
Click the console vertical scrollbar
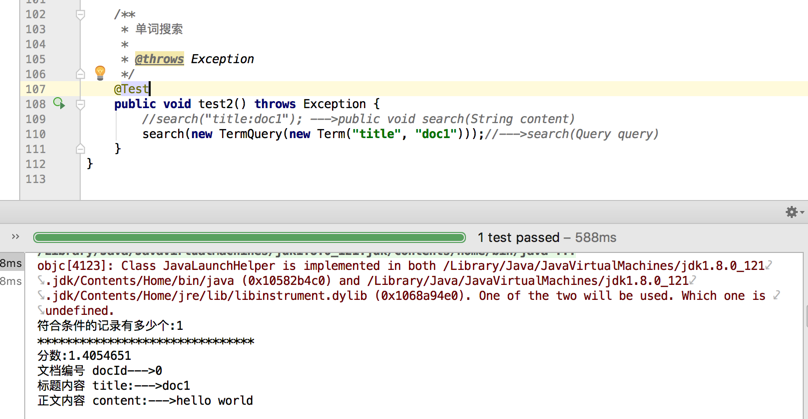805,315
